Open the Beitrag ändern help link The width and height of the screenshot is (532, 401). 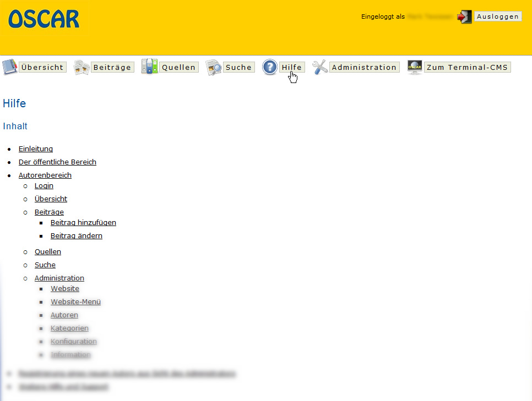77,236
